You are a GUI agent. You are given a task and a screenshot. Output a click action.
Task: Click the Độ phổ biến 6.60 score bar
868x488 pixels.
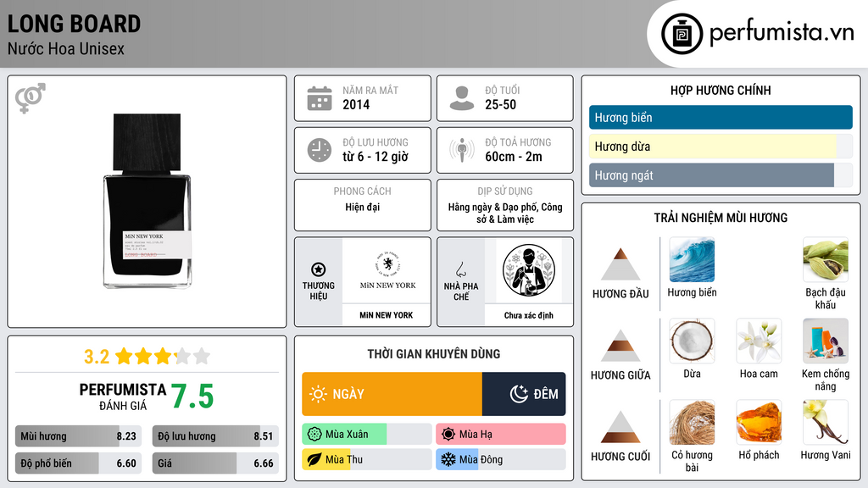[x=78, y=463]
